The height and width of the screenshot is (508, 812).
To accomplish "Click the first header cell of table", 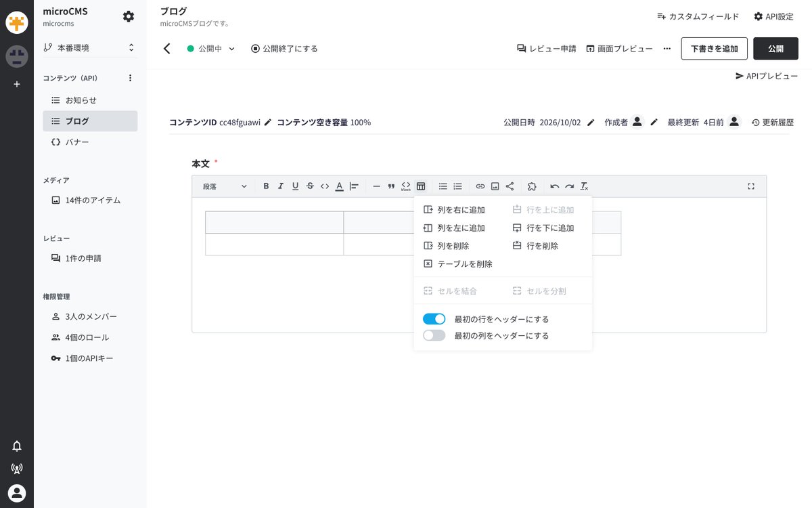I will point(274,222).
